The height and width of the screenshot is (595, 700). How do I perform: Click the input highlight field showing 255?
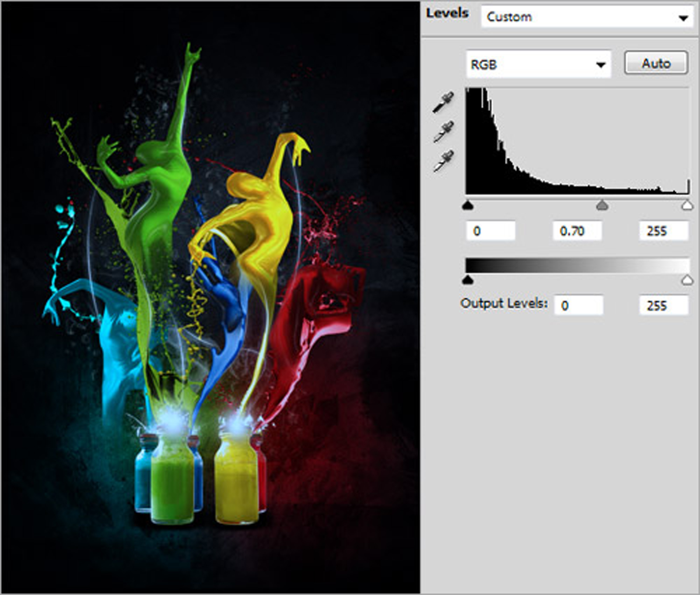[663, 231]
